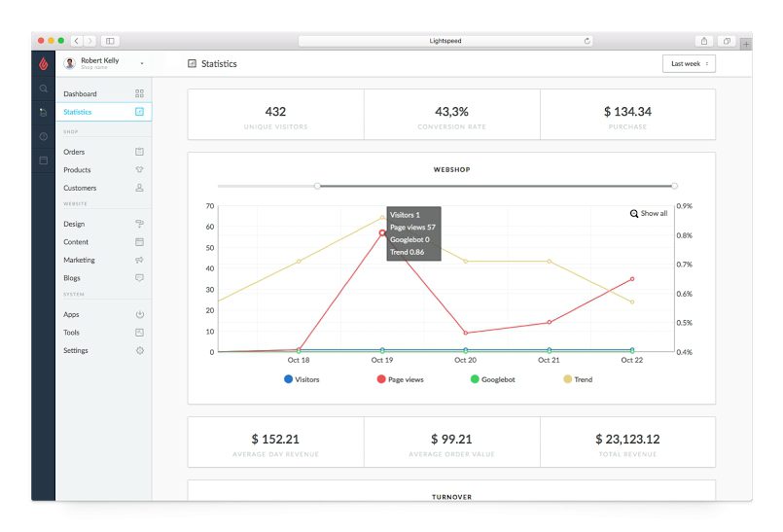Click the Settings gear icon
This screenshot has height=532, width=783.
(x=139, y=350)
